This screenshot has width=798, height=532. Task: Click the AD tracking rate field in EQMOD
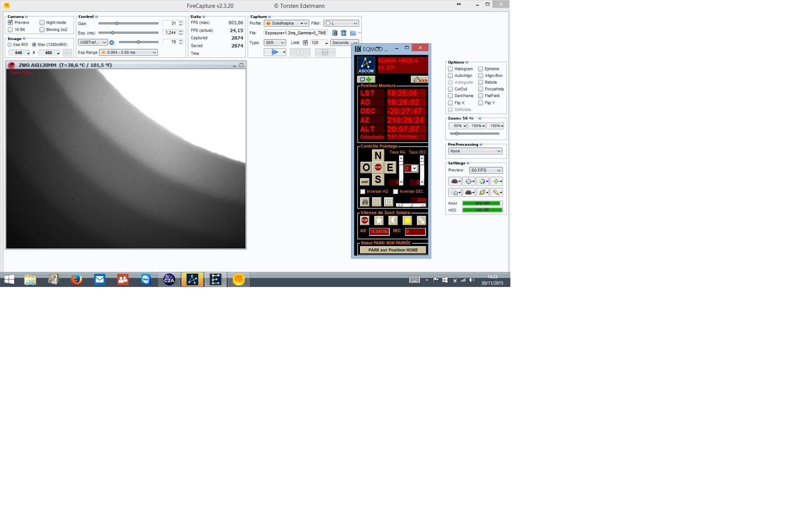[379, 231]
